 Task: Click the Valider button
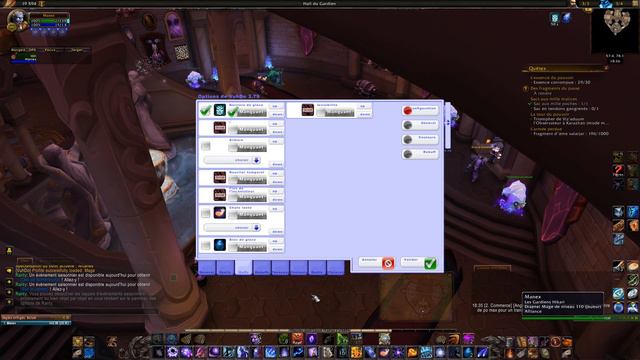click(x=418, y=263)
